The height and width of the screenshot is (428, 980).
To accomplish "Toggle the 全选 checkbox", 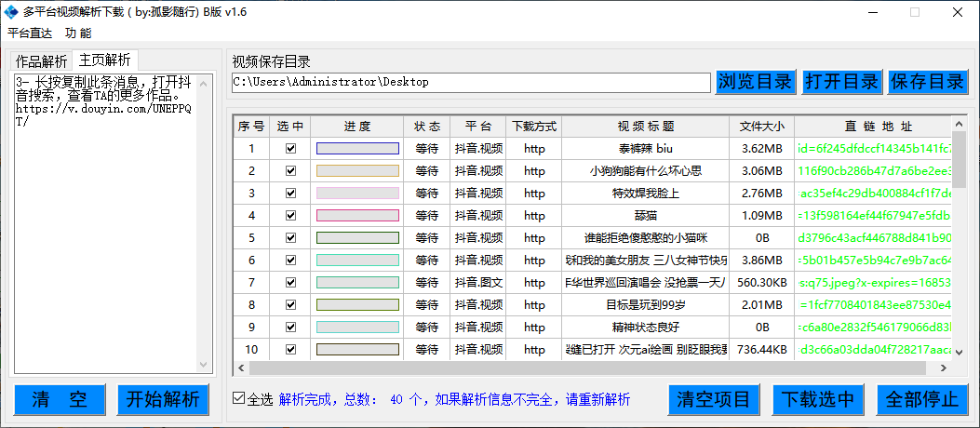I will click(x=238, y=398).
